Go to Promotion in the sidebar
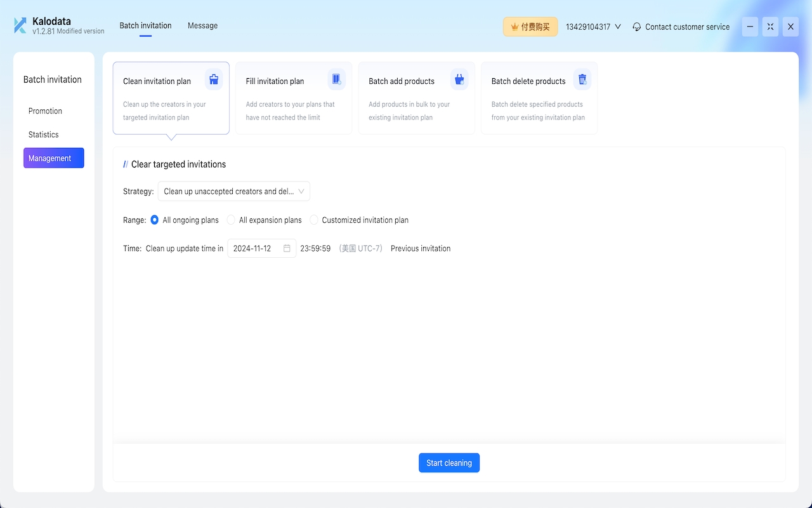Viewport: 812px width, 508px height. pos(45,111)
